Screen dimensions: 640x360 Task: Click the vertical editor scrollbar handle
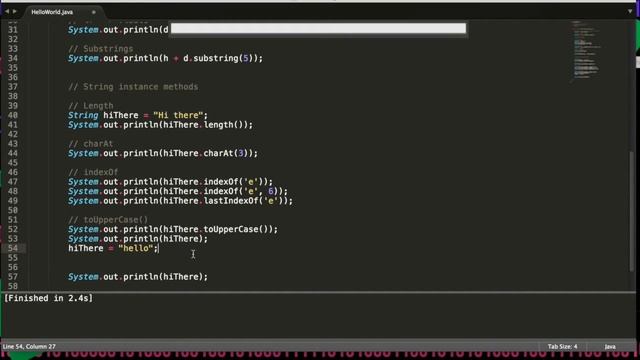tap(632, 211)
